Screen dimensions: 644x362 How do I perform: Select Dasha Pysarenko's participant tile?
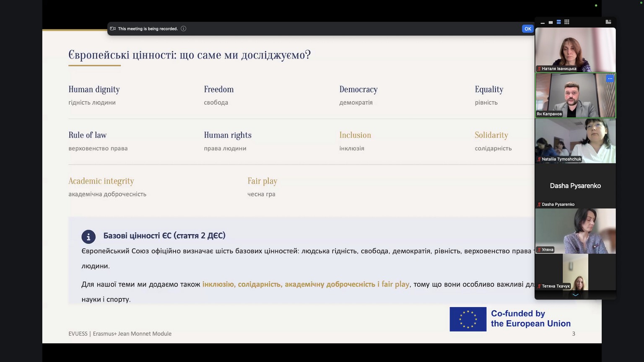tap(575, 186)
